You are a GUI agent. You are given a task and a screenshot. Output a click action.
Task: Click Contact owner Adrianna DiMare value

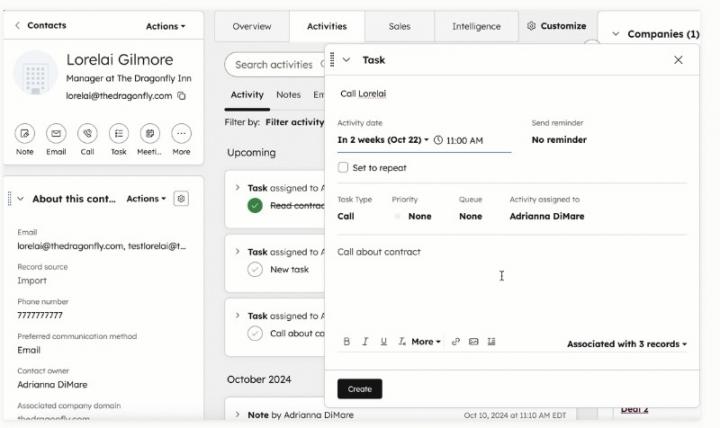click(x=52, y=385)
